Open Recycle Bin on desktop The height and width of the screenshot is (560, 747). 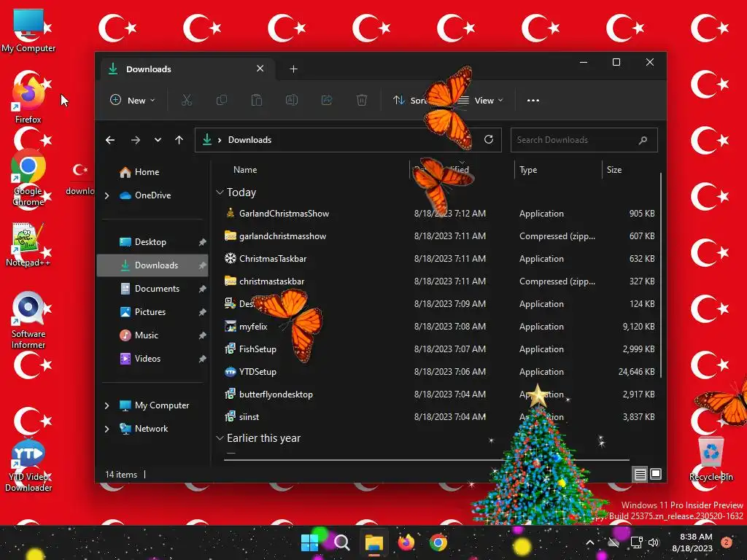pos(711,459)
